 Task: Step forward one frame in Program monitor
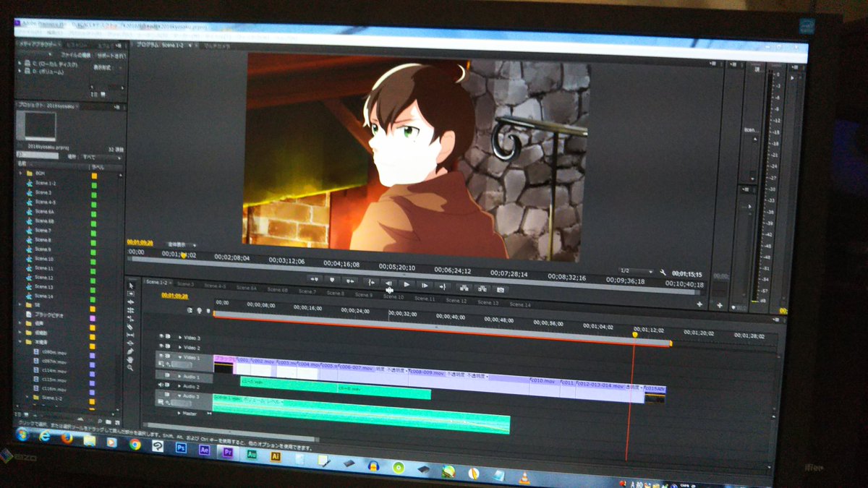pos(425,285)
